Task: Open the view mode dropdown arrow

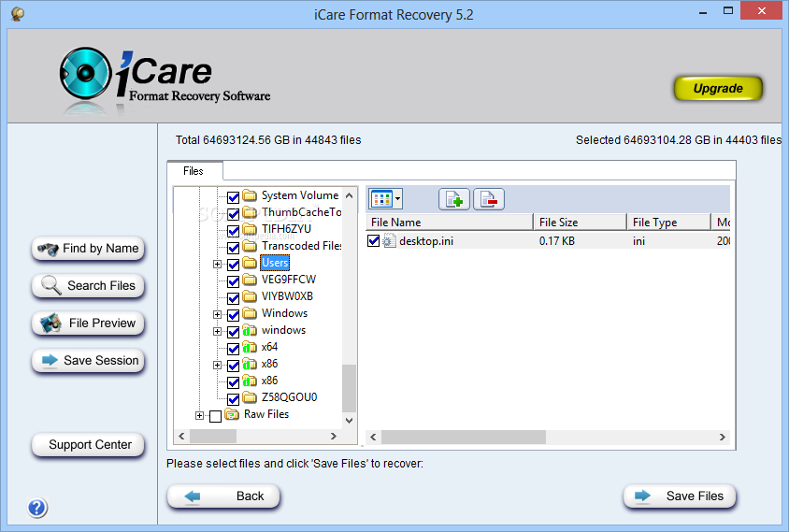Action: pyautogui.click(x=397, y=199)
